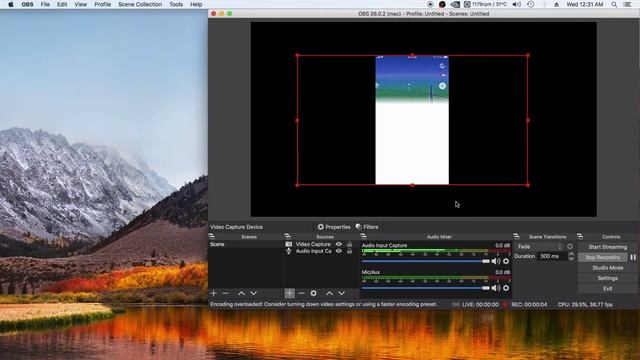Mute Audio Input Capture speaker icon
Image resolution: width=640 pixels, height=360 pixels.
point(496,261)
